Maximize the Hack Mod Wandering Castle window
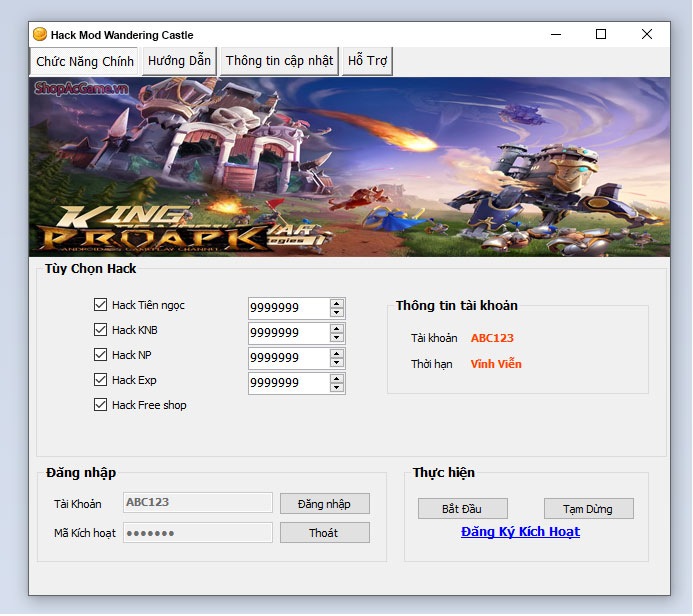This screenshot has height=616, width=693. coord(601,34)
